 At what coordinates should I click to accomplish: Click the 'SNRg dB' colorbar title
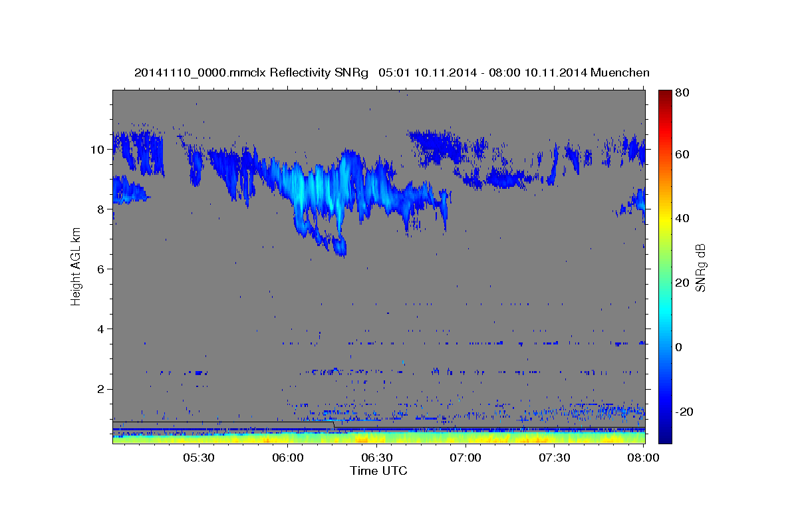[x=700, y=267]
